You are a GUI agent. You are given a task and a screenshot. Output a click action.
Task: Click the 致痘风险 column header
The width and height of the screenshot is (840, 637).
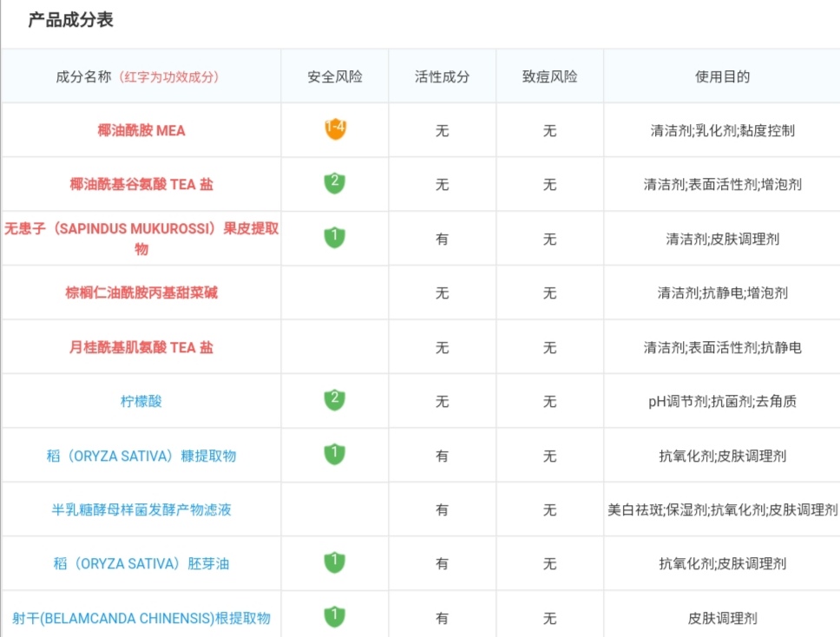(549, 76)
